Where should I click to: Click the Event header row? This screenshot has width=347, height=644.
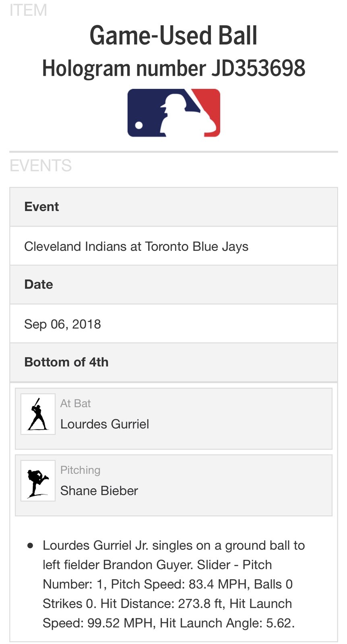click(x=173, y=207)
